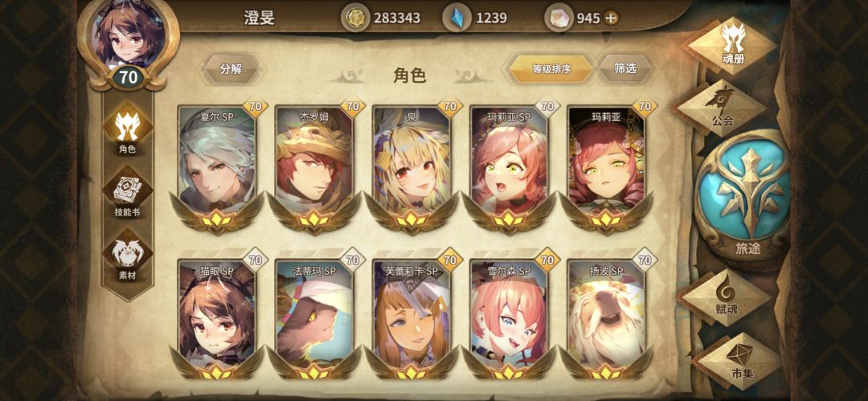Select the 角色 characters sidebar icon
Screen dimensions: 868x401
tap(128, 128)
